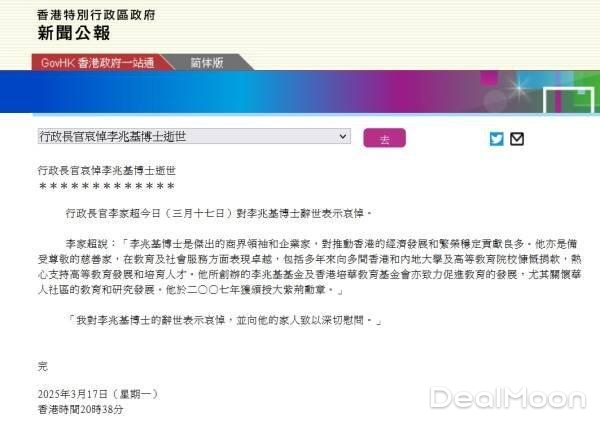This screenshot has height=422, width=600.
Task: Click the first paragraph mentioning 三月十七日
Action: click(218, 213)
